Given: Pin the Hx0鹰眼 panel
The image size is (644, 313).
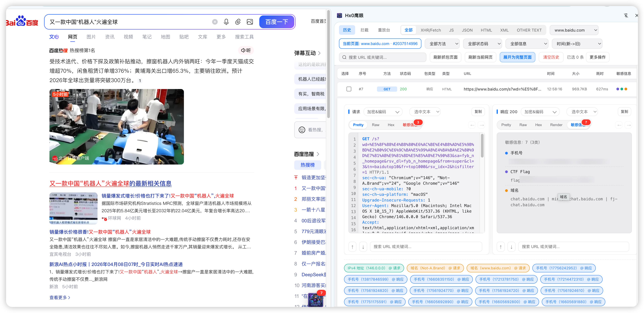Looking at the screenshot, I should click(x=626, y=15).
